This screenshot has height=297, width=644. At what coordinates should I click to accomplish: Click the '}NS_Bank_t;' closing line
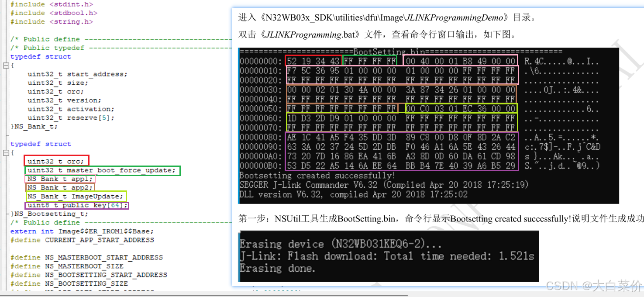[34, 127]
